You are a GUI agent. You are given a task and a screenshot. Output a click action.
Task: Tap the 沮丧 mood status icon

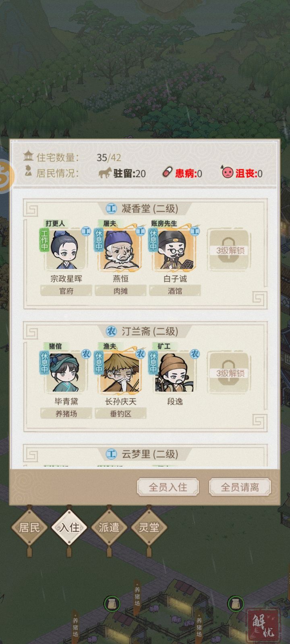coord(227,173)
